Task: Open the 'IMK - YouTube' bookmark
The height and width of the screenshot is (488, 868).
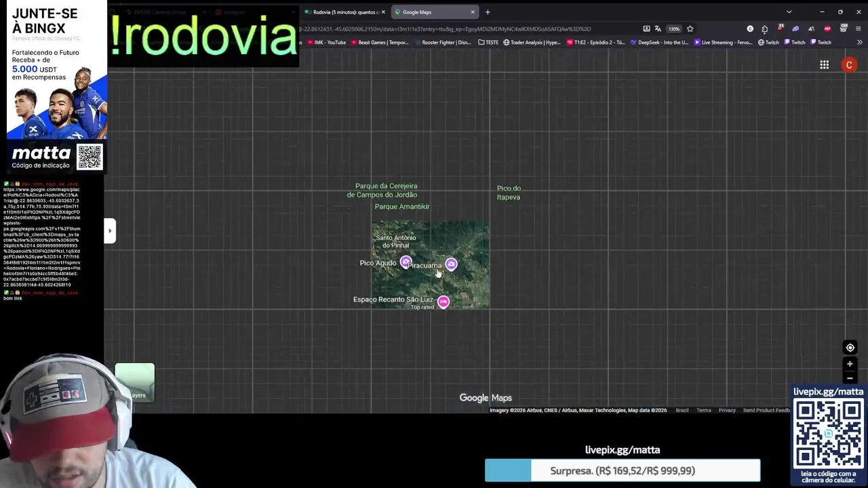Action: [325, 42]
